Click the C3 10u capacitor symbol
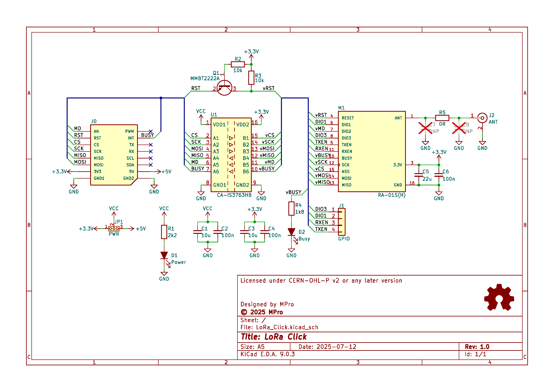Image resolution: width=554 pixels, height=392 pixels. click(244, 232)
